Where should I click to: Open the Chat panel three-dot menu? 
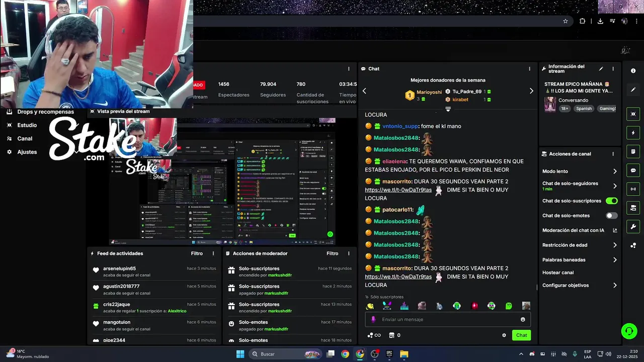529,69
